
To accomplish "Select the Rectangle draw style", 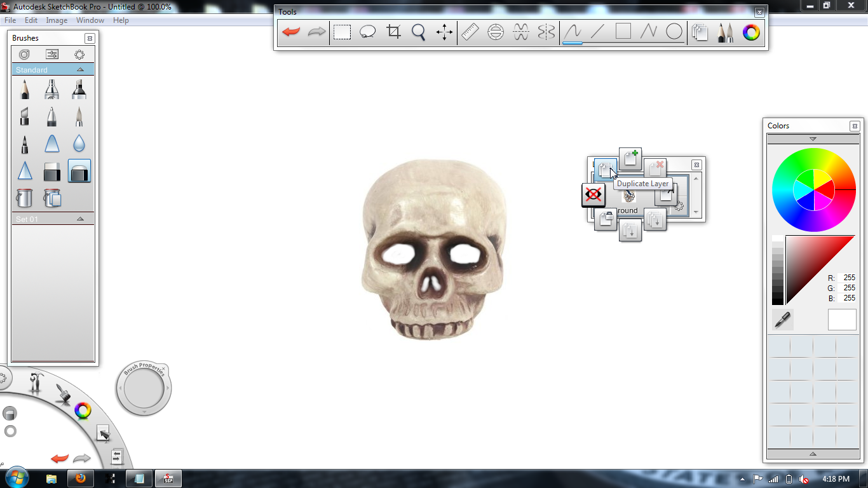I will pyautogui.click(x=623, y=32).
